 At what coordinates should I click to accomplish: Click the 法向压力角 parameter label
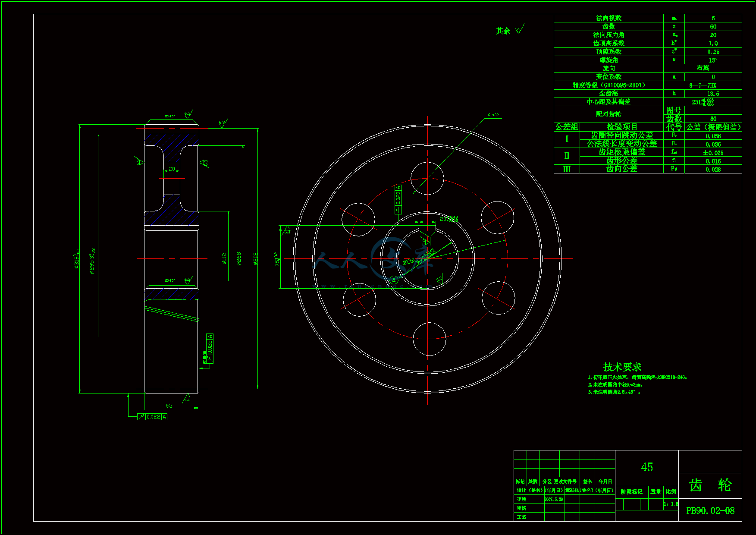click(x=609, y=35)
